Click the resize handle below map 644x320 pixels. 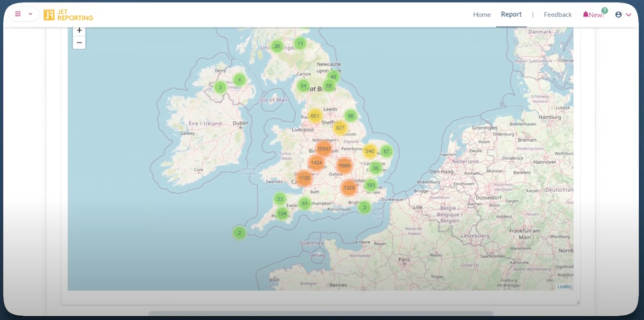[577, 302]
